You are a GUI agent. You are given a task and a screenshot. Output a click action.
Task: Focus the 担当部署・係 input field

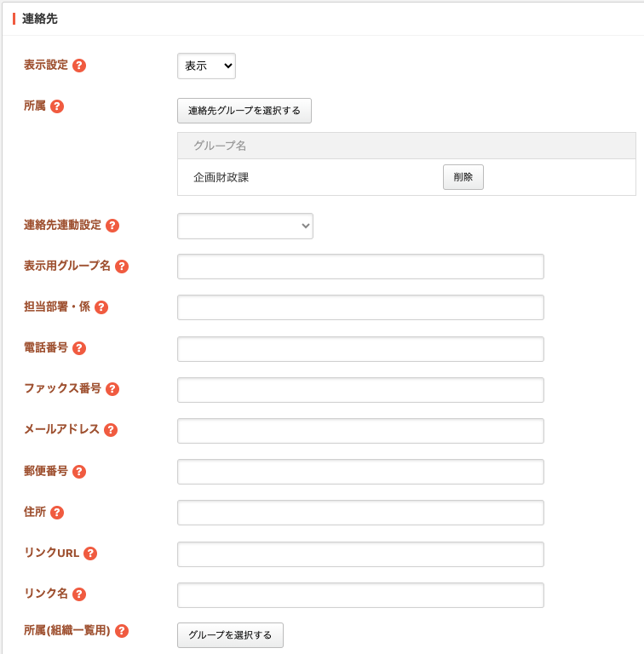coord(361,307)
